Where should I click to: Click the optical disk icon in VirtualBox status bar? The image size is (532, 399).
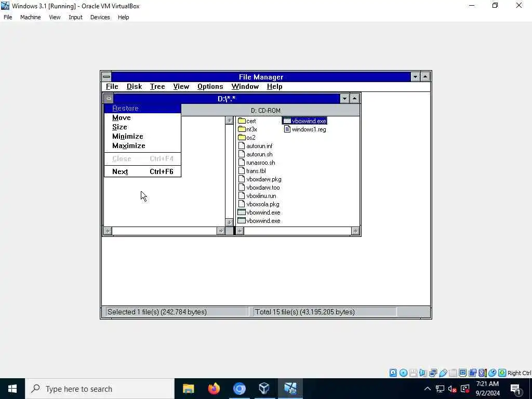coord(403,373)
